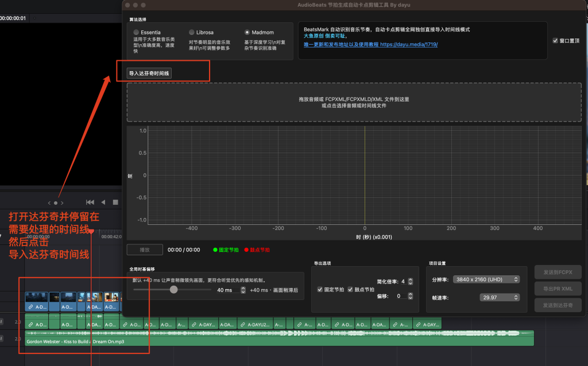Click the audio file drop zone area

(x=354, y=102)
